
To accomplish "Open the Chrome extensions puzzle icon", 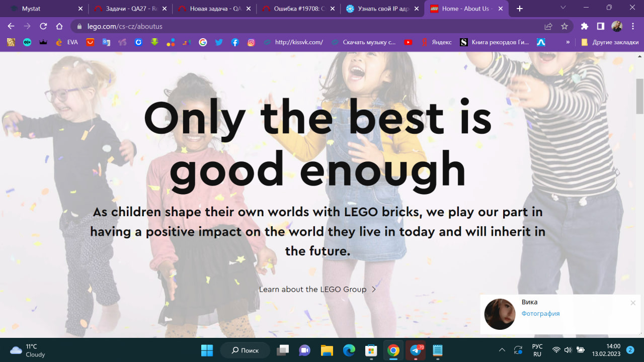I will (584, 26).
